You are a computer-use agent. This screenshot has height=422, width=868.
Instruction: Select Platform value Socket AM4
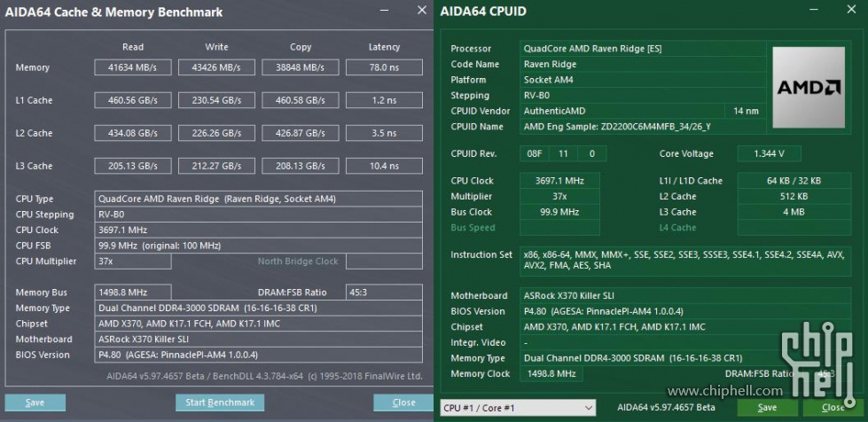[643, 80]
